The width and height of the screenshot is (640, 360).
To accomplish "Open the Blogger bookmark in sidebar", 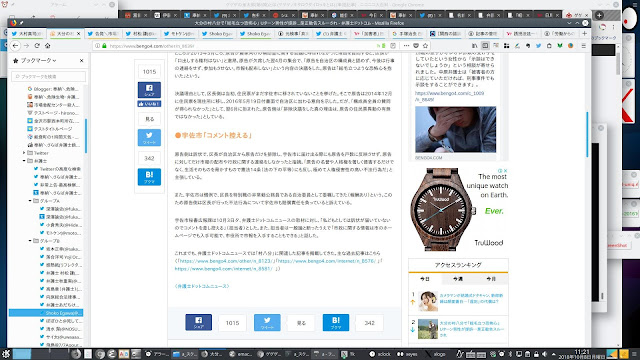I will (53, 89).
